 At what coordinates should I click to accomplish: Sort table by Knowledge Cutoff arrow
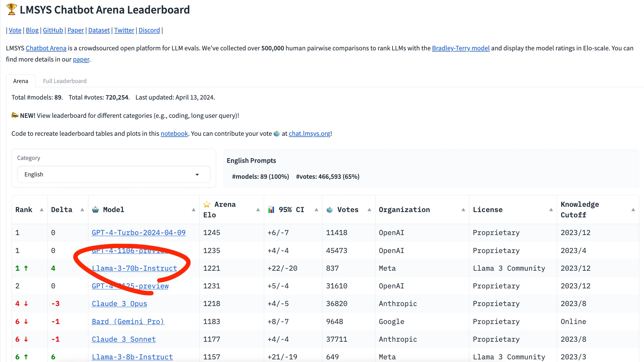pyautogui.click(x=633, y=210)
